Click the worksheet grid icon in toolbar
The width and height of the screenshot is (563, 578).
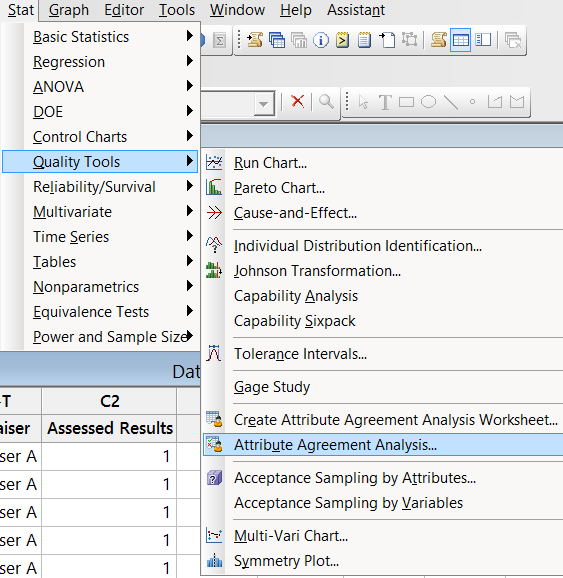[460, 40]
